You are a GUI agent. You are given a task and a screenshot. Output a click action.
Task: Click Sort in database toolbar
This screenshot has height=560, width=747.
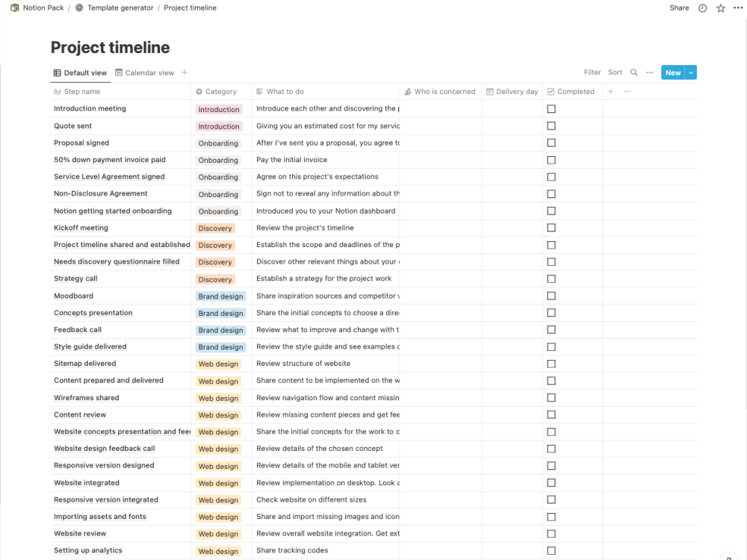[x=615, y=72]
